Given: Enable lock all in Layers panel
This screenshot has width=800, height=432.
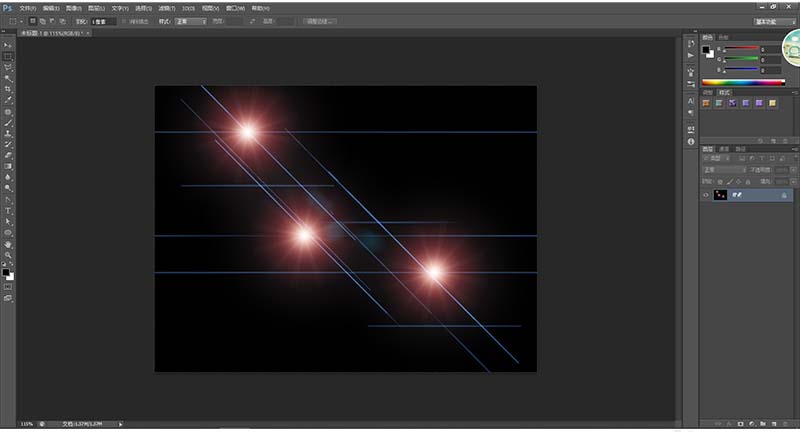Looking at the screenshot, I should click(748, 182).
